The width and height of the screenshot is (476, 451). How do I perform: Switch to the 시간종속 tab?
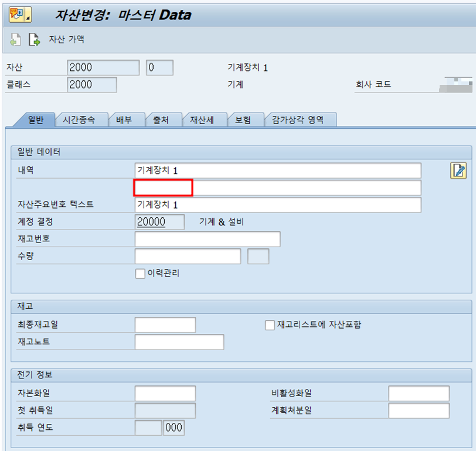point(79,120)
